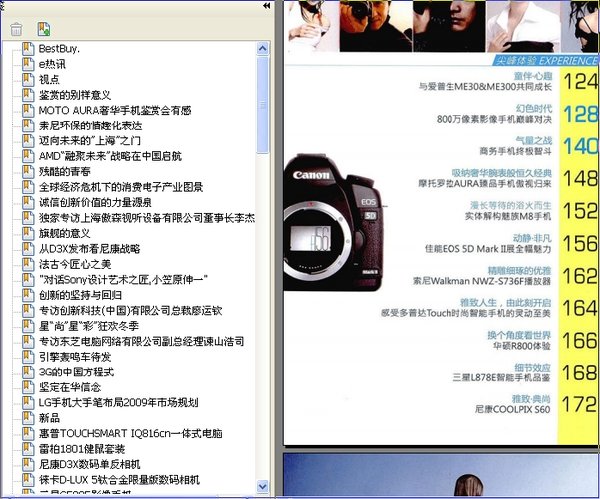Click bookmark icon beside 诚信创新价值的力量源泉
The width and height of the screenshot is (600, 499).
pyautogui.click(x=28, y=202)
